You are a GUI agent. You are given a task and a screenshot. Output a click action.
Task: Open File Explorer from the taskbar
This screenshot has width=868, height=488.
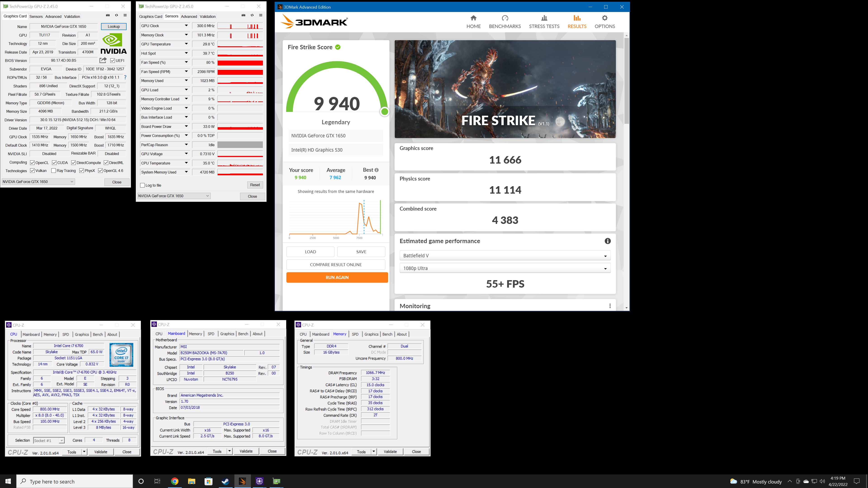(191, 481)
